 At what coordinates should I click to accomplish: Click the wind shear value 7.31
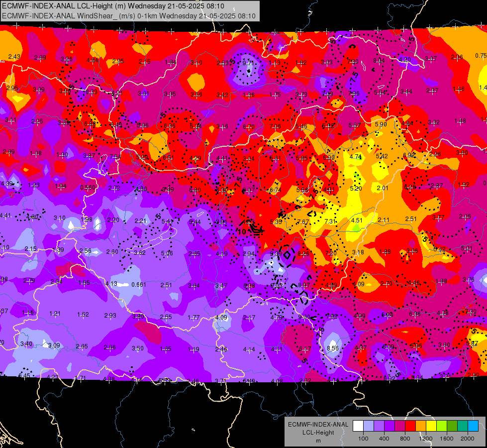click(330, 221)
